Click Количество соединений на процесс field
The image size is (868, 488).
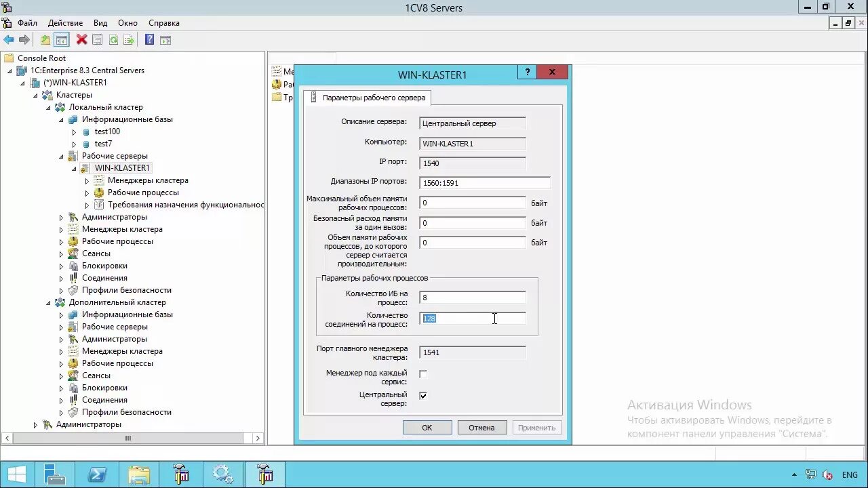pos(473,319)
